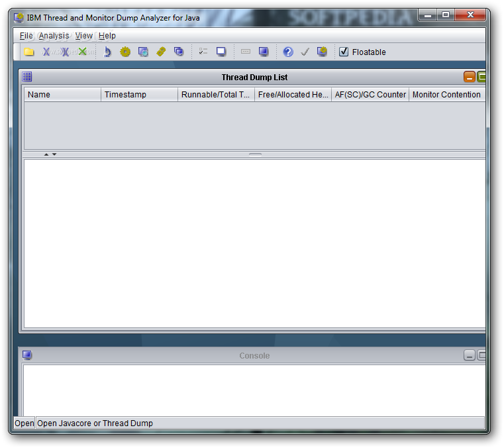The image size is (504, 448).
Task: Click the green X toolbar icon
Action: click(83, 52)
